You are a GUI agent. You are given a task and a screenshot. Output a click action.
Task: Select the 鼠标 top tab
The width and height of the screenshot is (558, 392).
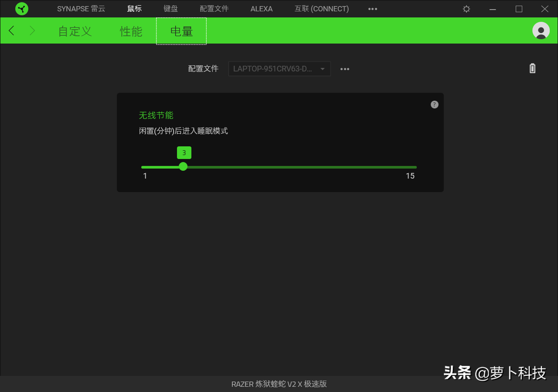click(134, 9)
